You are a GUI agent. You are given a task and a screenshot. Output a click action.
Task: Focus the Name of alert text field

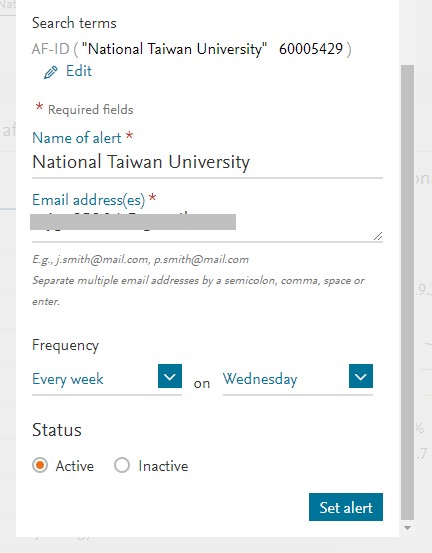click(207, 163)
